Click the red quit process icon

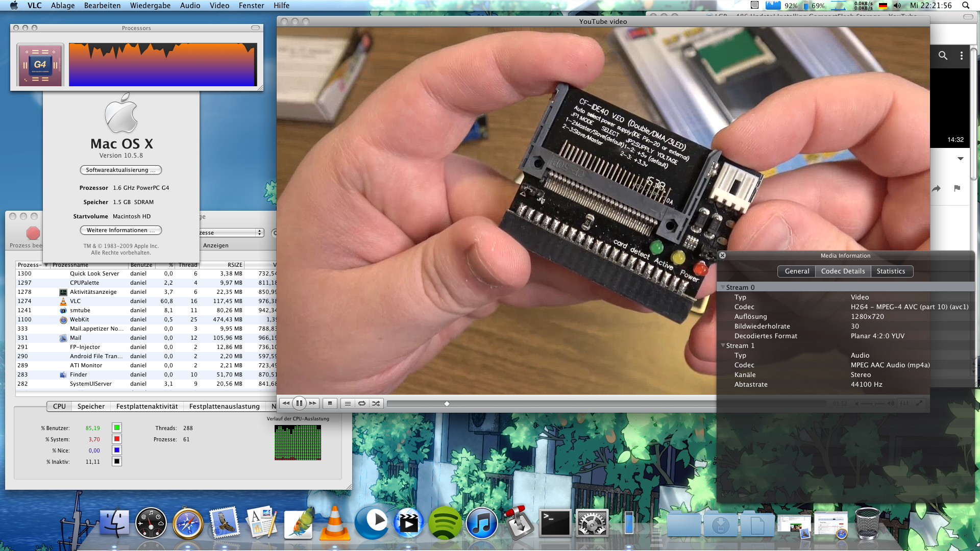[33, 233]
